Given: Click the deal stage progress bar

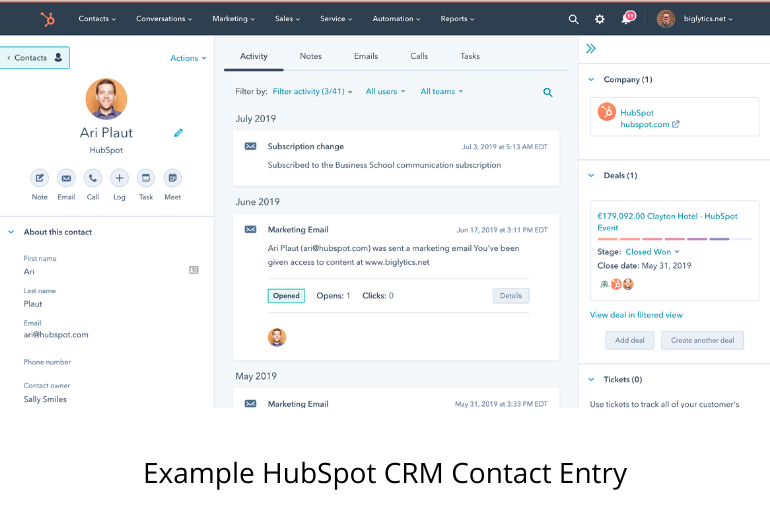Looking at the screenshot, I should click(674, 239).
